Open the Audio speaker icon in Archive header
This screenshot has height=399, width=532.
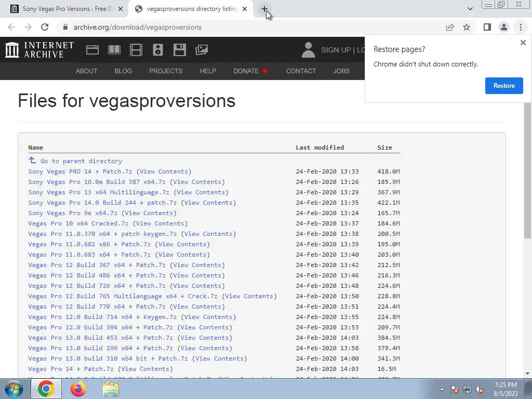158,50
